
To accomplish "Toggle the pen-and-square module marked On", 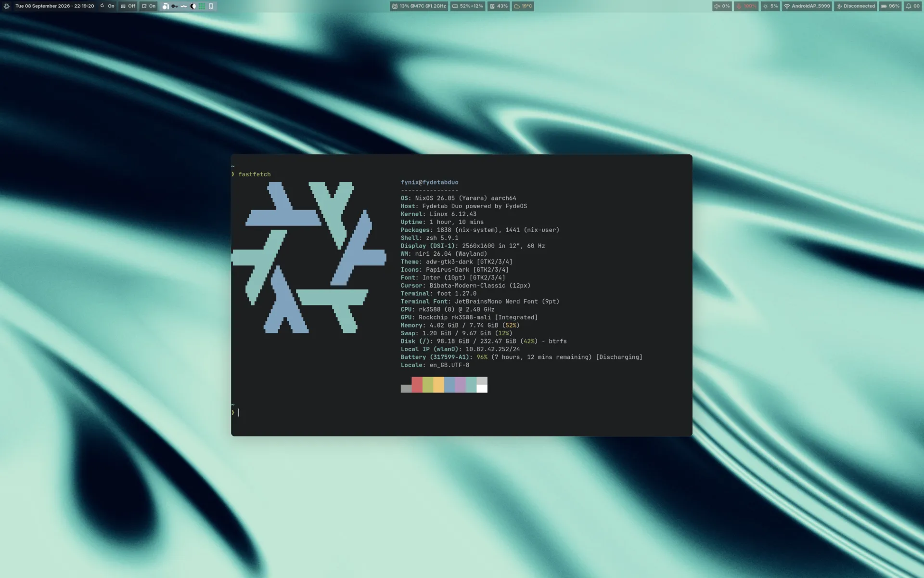I will (x=149, y=6).
